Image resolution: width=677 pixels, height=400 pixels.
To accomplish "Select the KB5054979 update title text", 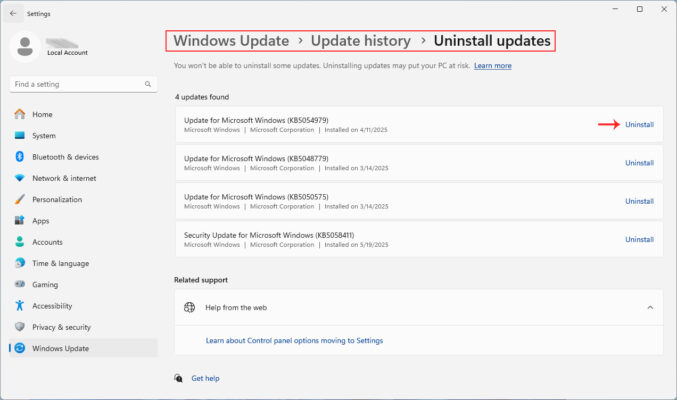I will coord(256,120).
